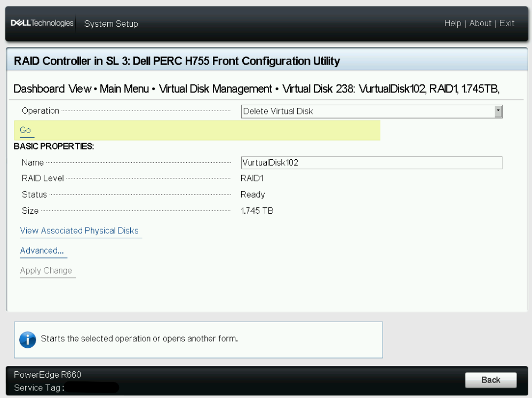The width and height of the screenshot is (532, 398).
Task: Click the Dell Technologies logo
Action: (x=42, y=23)
